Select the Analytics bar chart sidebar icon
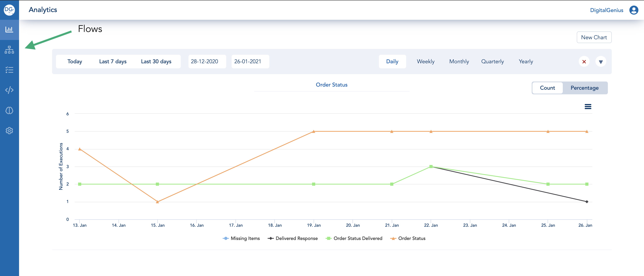644x276 pixels. (9, 30)
